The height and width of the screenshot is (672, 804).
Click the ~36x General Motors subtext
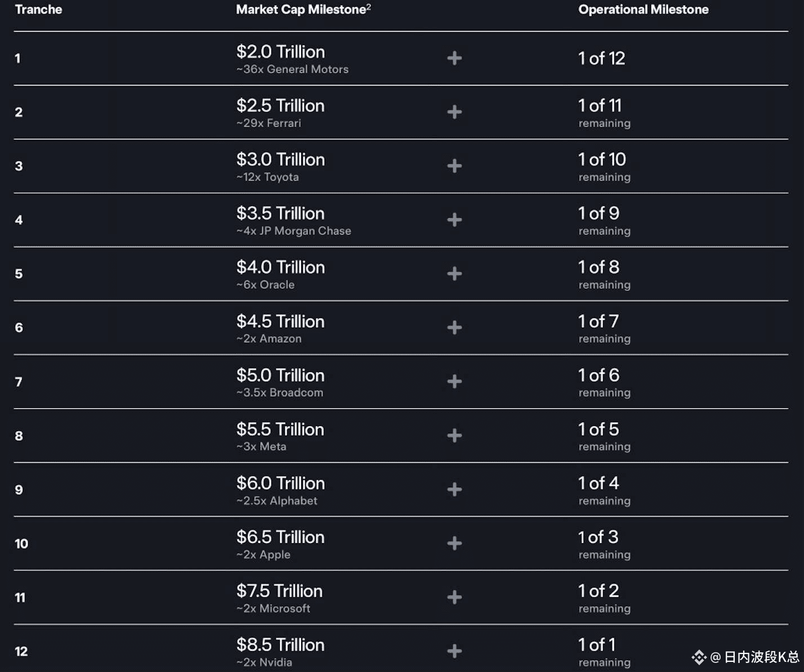tap(292, 69)
